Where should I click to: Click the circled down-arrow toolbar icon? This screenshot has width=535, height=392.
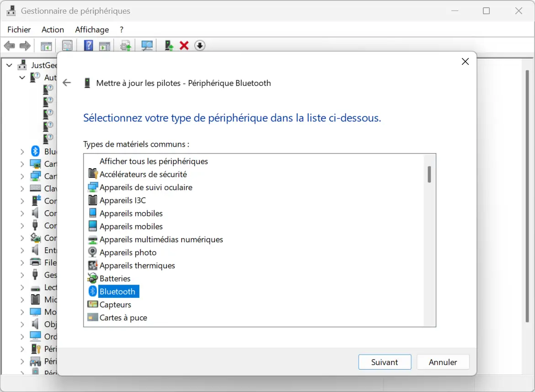tap(200, 45)
